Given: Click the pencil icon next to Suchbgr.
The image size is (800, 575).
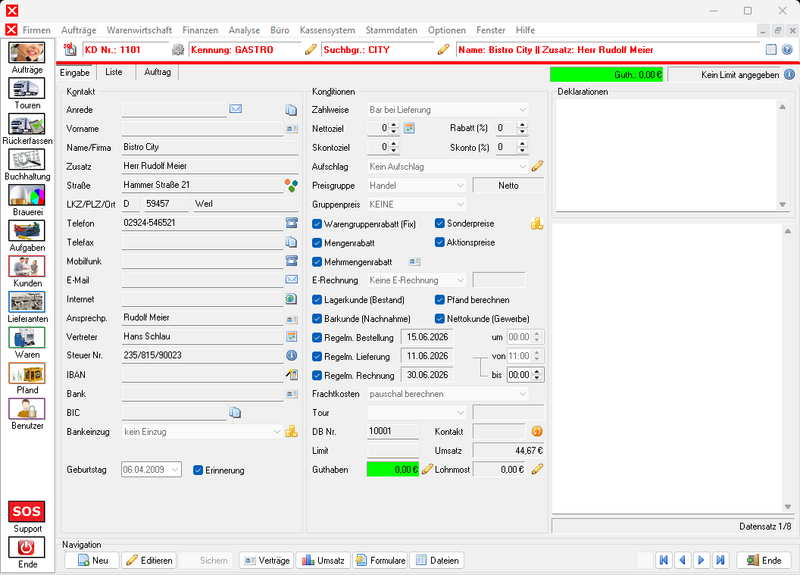Looking at the screenshot, I should pos(443,49).
